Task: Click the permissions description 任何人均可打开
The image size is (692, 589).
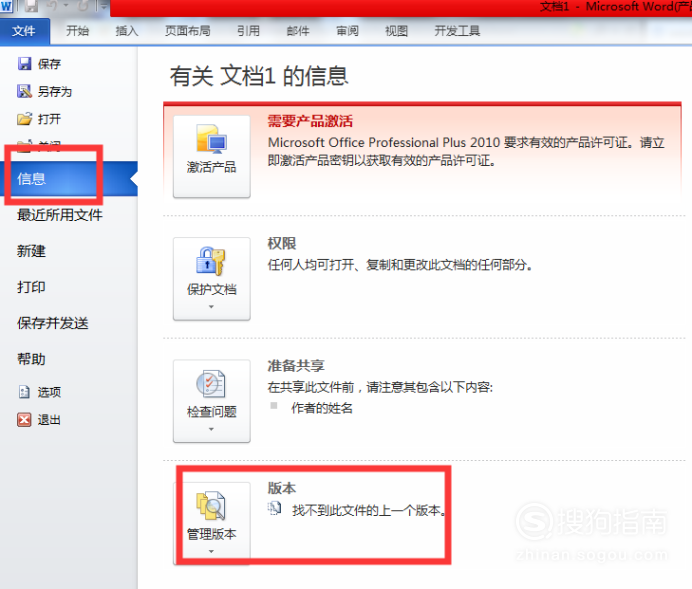Action: (399, 265)
